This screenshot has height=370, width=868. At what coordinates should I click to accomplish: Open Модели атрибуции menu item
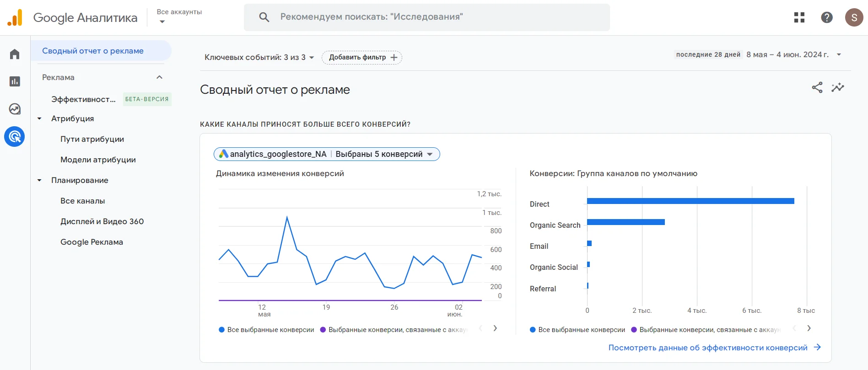coord(98,160)
